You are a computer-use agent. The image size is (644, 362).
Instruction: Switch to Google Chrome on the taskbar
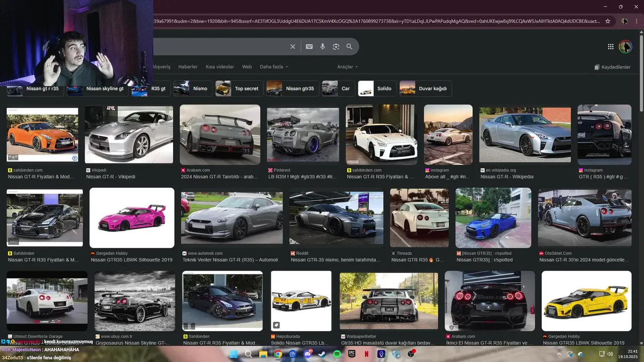click(x=278, y=354)
